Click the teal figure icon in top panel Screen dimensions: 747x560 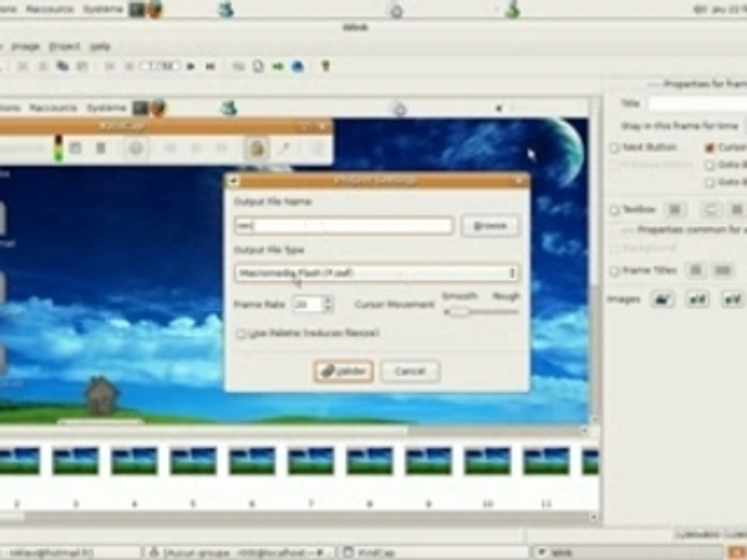click(226, 9)
